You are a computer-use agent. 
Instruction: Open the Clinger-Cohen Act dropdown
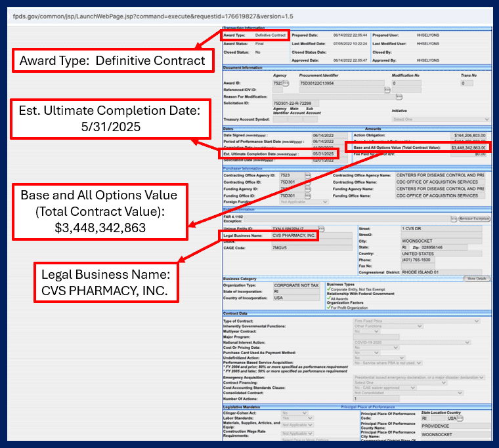tap(294, 413)
